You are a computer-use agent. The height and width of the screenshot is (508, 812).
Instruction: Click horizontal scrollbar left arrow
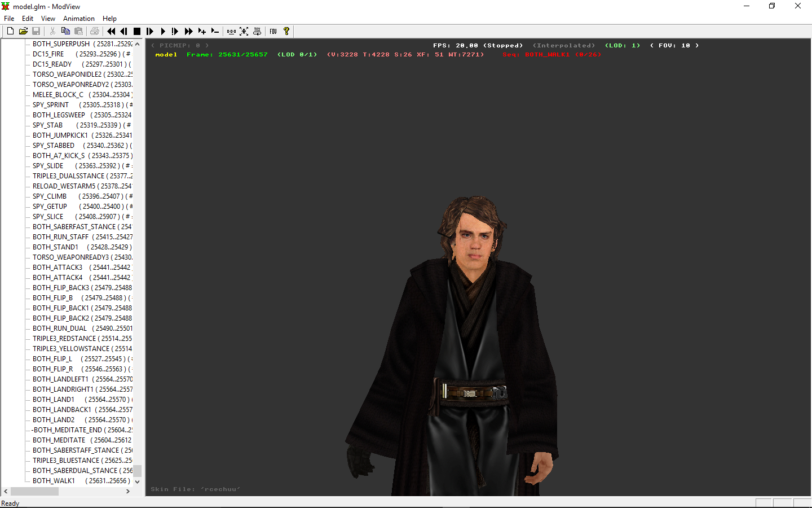pos(6,491)
